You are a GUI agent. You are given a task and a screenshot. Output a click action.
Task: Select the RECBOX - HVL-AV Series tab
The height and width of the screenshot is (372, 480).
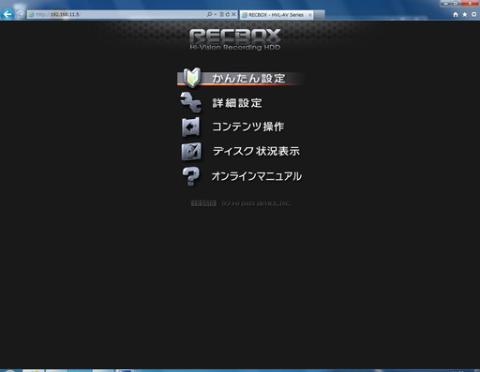[276, 15]
